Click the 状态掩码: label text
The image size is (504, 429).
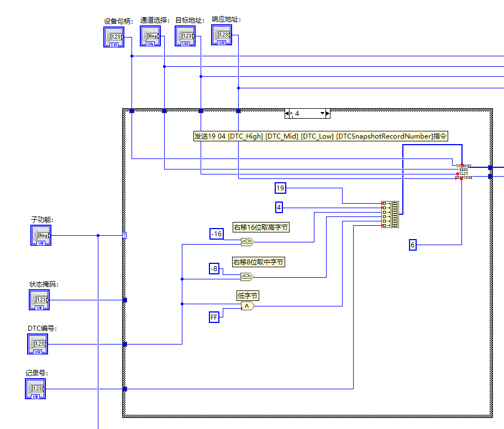[x=44, y=284]
